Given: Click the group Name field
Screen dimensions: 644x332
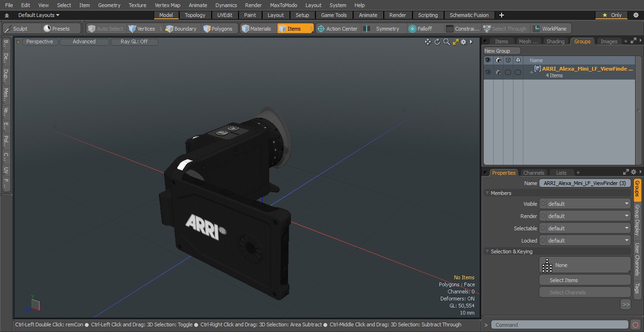Looking at the screenshot, I should tap(585, 183).
